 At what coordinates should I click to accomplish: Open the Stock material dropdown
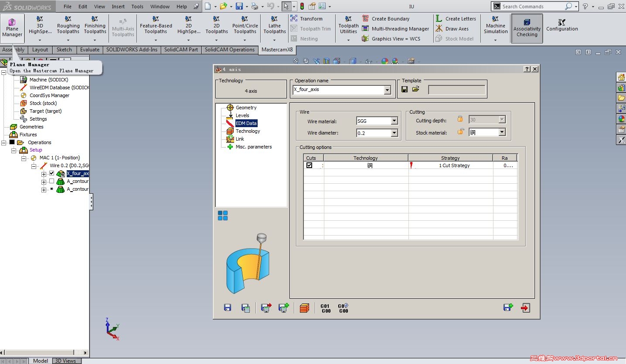(x=502, y=132)
